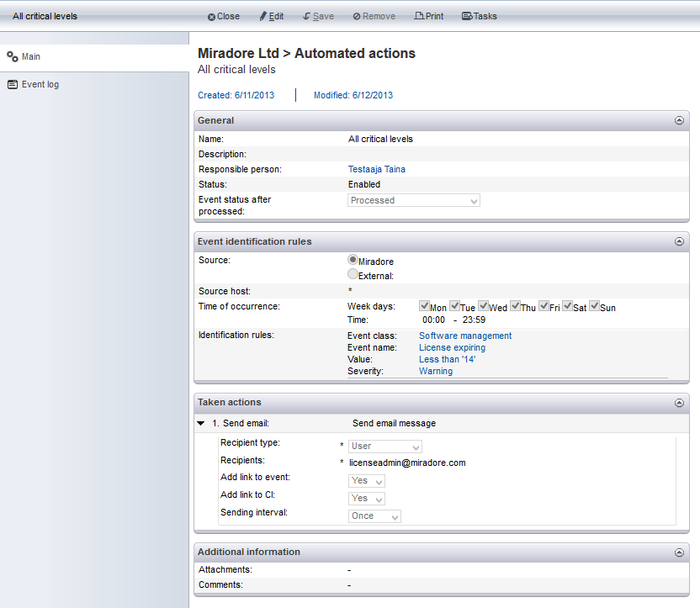The width and height of the screenshot is (700, 608).
Task: Toggle the Thu weekday checkbox
Action: click(x=515, y=306)
